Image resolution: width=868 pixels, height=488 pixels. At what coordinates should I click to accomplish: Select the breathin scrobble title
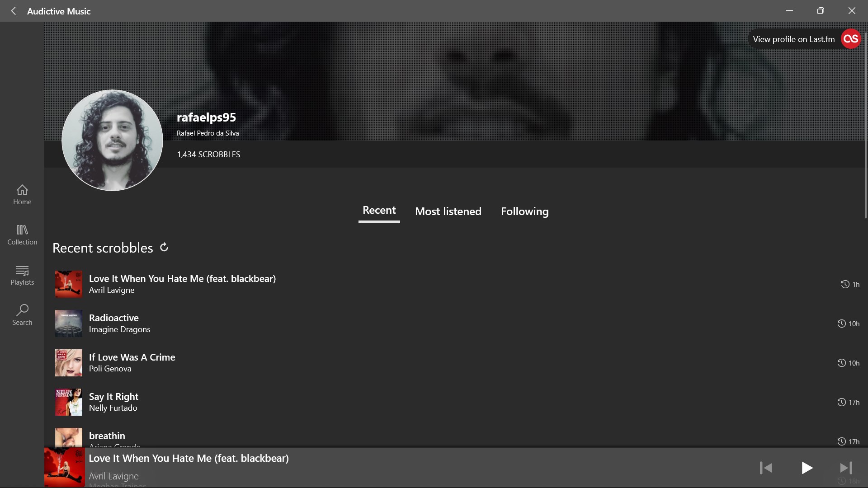coord(107,436)
